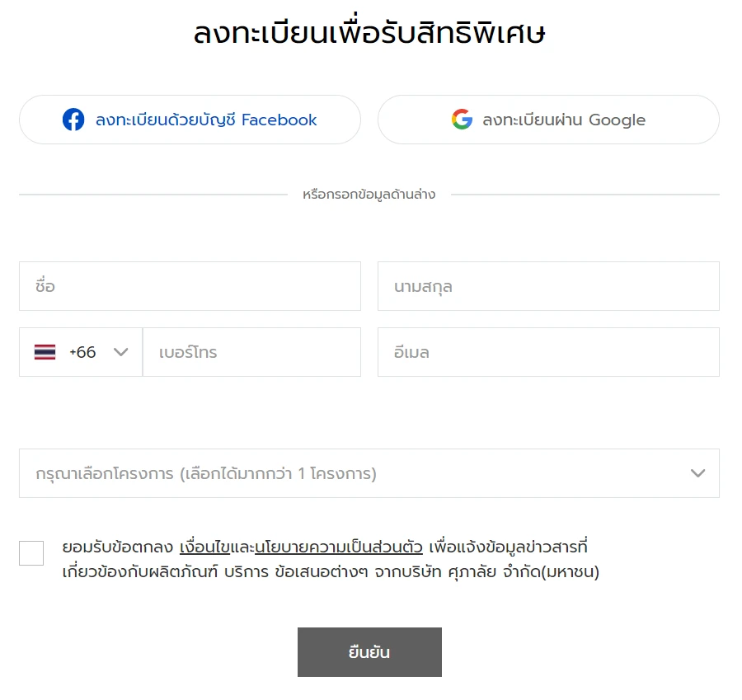
Task: Click the อีเมล email field
Action: pyautogui.click(x=548, y=352)
